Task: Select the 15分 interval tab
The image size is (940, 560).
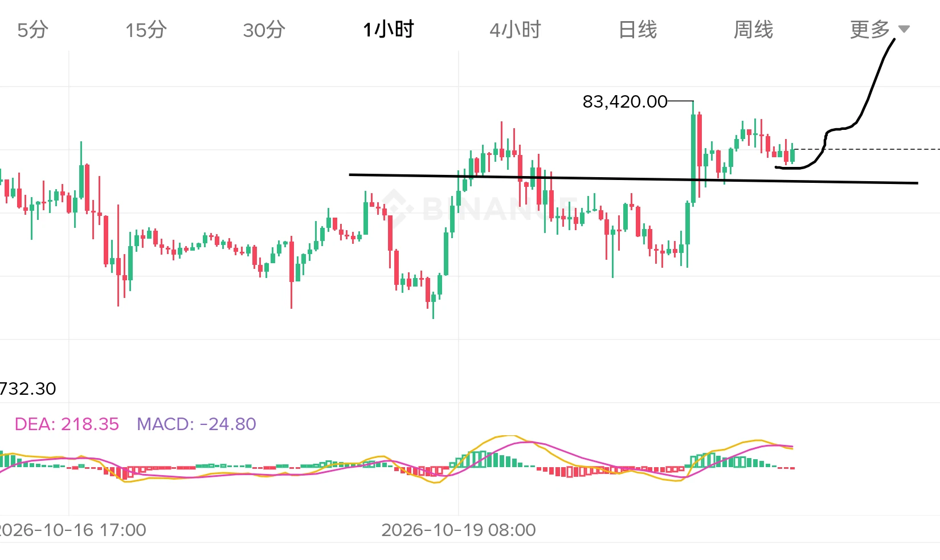Action: click(x=146, y=30)
